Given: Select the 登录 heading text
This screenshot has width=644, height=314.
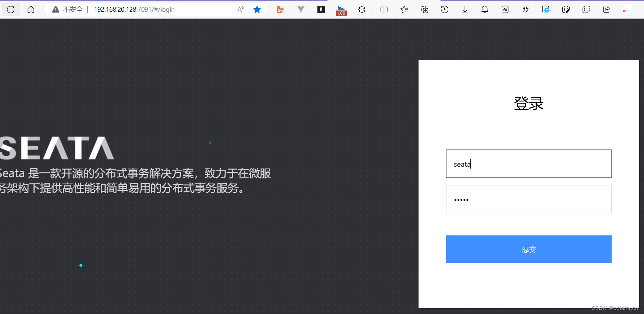Looking at the screenshot, I should pyautogui.click(x=529, y=103).
